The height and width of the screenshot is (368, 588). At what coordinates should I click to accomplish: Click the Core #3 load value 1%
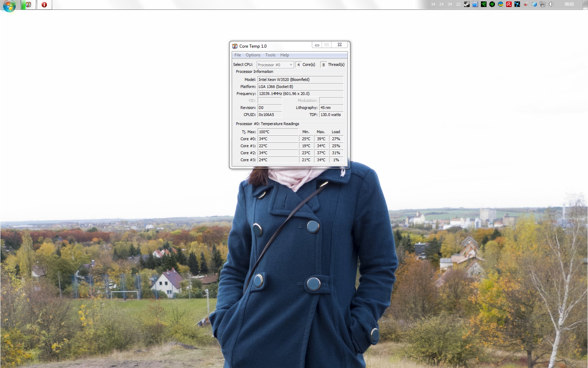pyautogui.click(x=336, y=160)
